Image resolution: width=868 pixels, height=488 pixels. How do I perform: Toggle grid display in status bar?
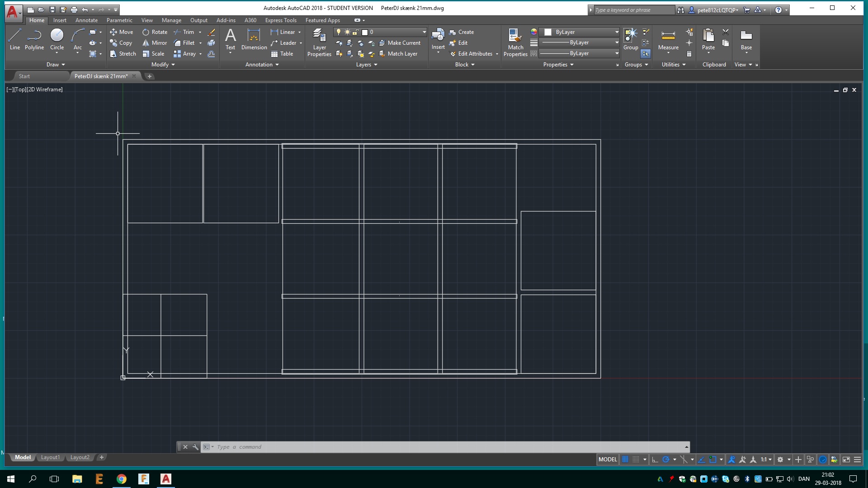(625, 460)
